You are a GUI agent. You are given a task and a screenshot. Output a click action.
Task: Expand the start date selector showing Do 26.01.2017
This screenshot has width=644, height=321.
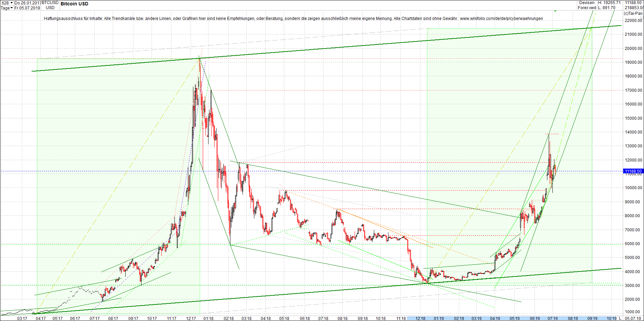click(27, 3)
